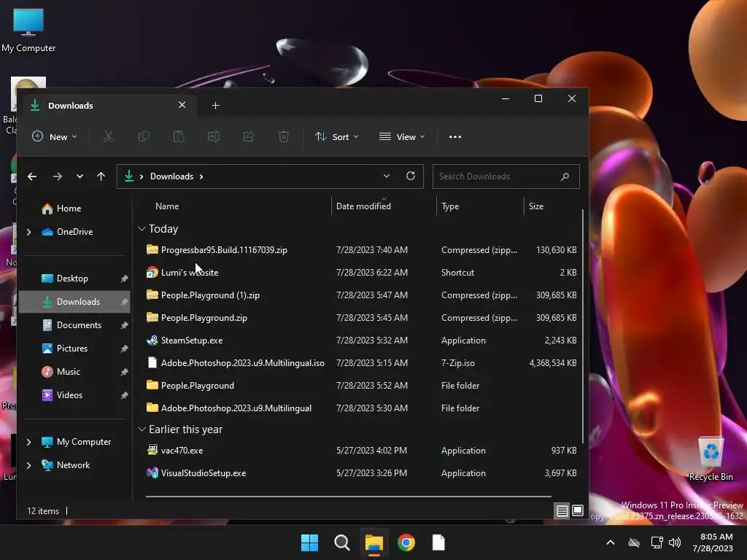Select Pictures in navigation pane

[x=74, y=348]
